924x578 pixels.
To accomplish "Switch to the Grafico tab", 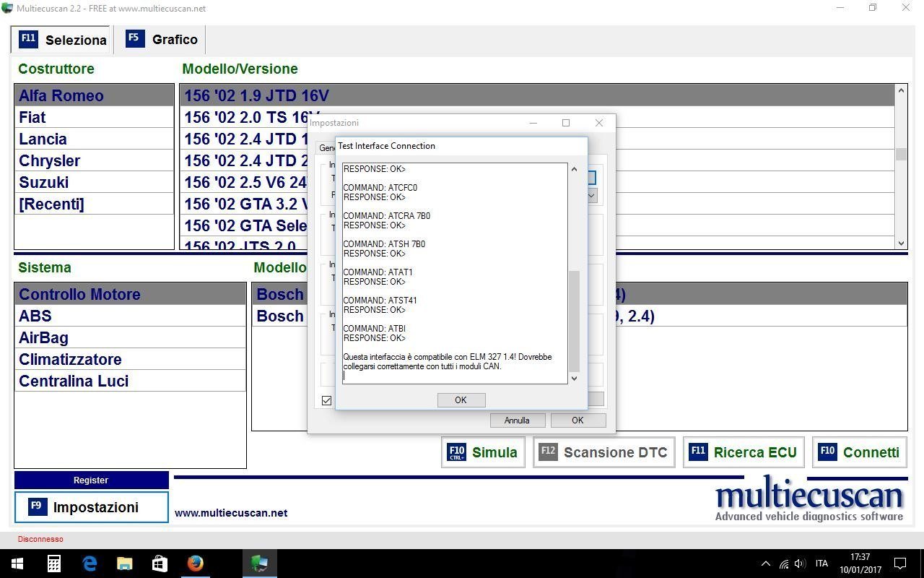I will point(161,40).
